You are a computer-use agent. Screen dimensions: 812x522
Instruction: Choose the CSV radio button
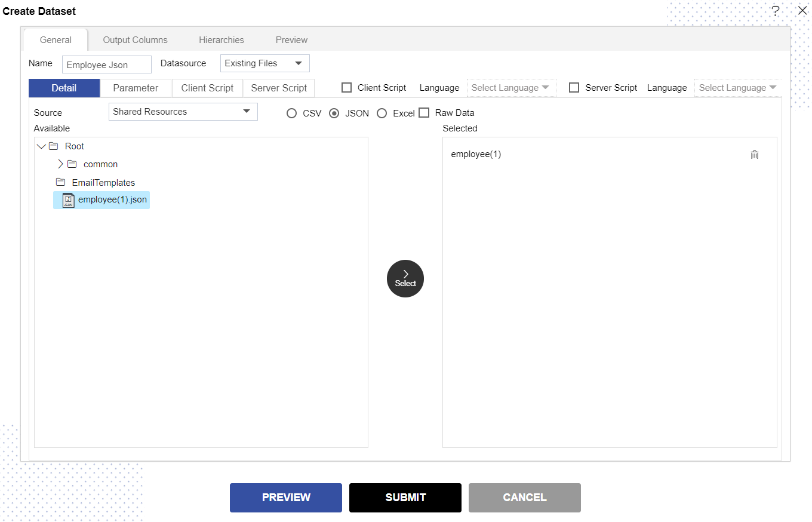click(291, 113)
